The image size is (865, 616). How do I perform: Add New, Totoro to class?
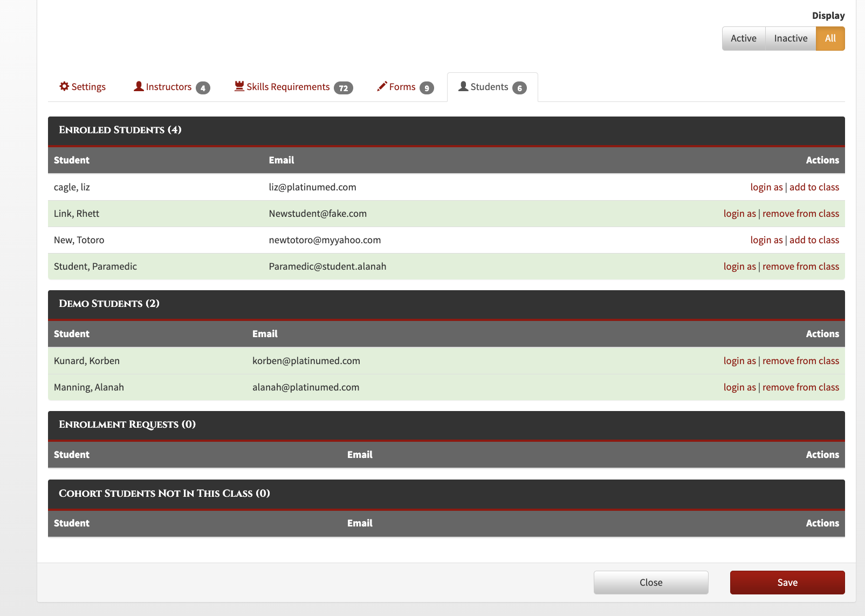pyautogui.click(x=814, y=240)
